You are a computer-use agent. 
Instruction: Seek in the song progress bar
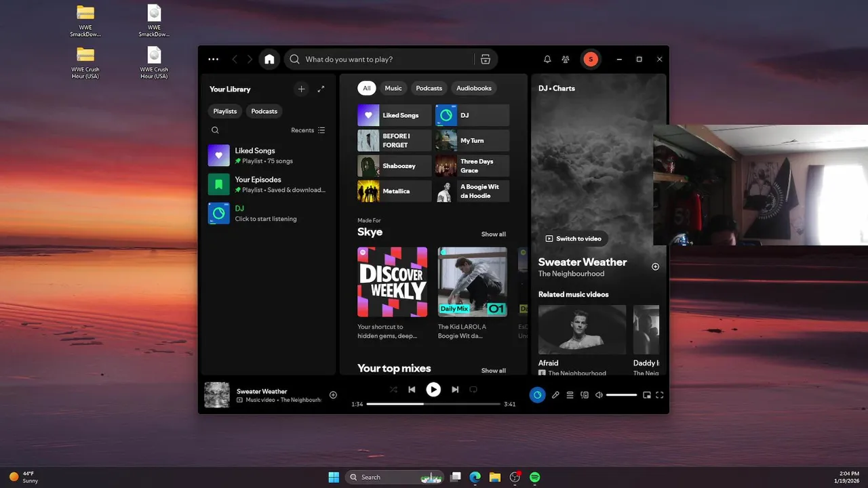(x=433, y=404)
